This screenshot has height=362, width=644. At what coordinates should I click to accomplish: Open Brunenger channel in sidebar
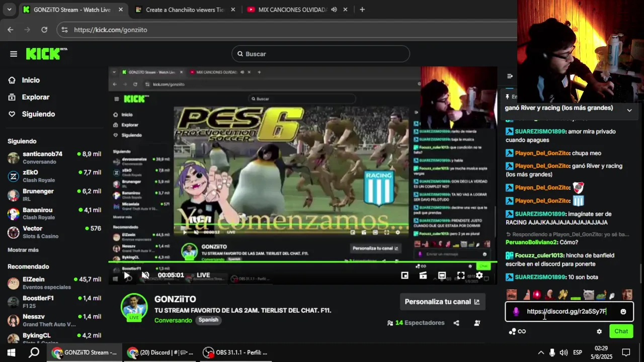(54, 195)
